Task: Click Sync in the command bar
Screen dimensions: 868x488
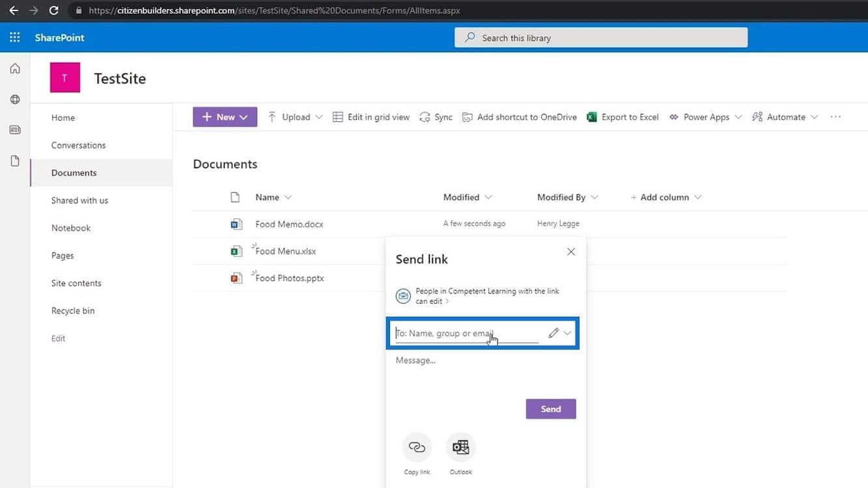Action: point(436,117)
